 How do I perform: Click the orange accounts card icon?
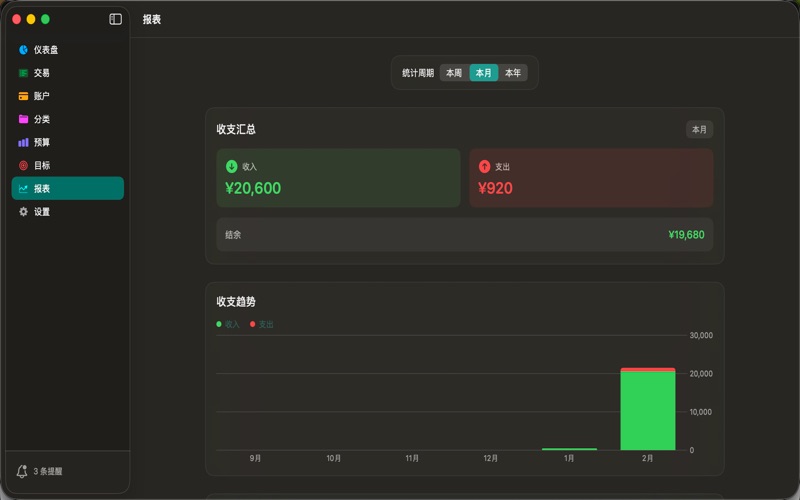pyautogui.click(x=23, y=96)
